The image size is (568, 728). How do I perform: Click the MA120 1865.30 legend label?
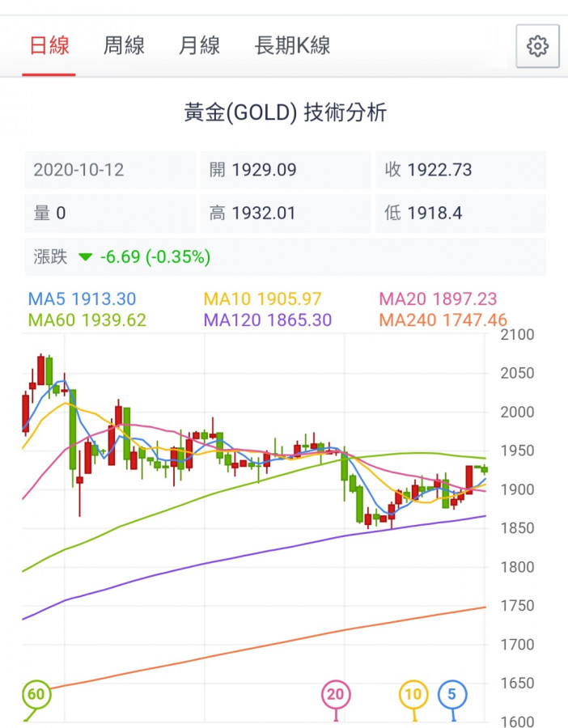(x=268, y=320)
